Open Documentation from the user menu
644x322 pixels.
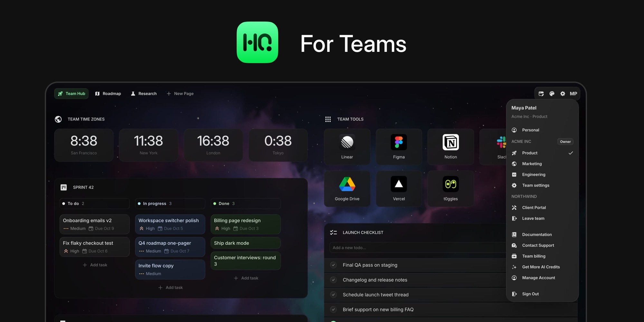coord(542,234)
